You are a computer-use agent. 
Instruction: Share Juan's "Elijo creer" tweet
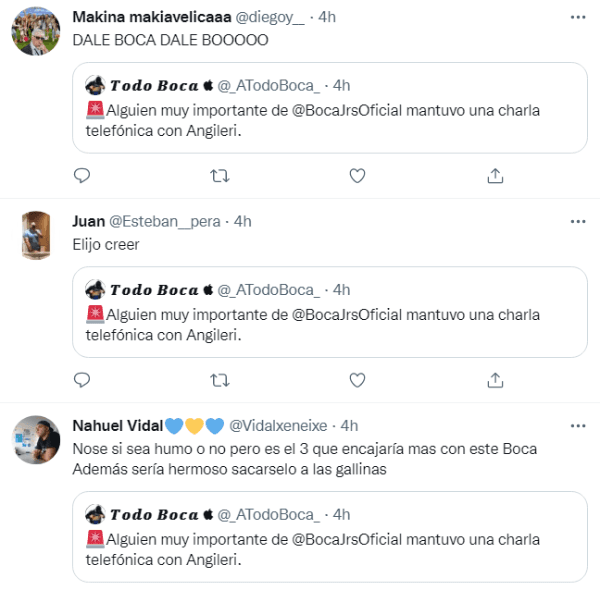[494, 380]
